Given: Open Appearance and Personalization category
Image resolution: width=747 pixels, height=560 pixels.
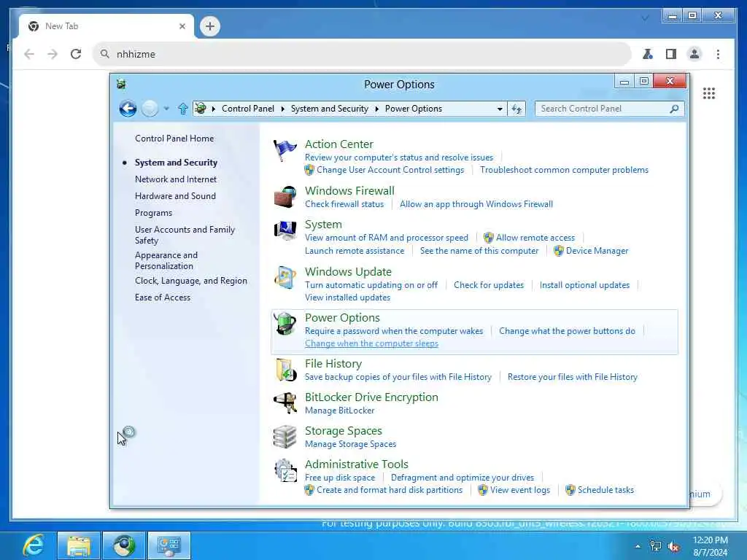Looking at the screenshot, I should click(166, 260).
